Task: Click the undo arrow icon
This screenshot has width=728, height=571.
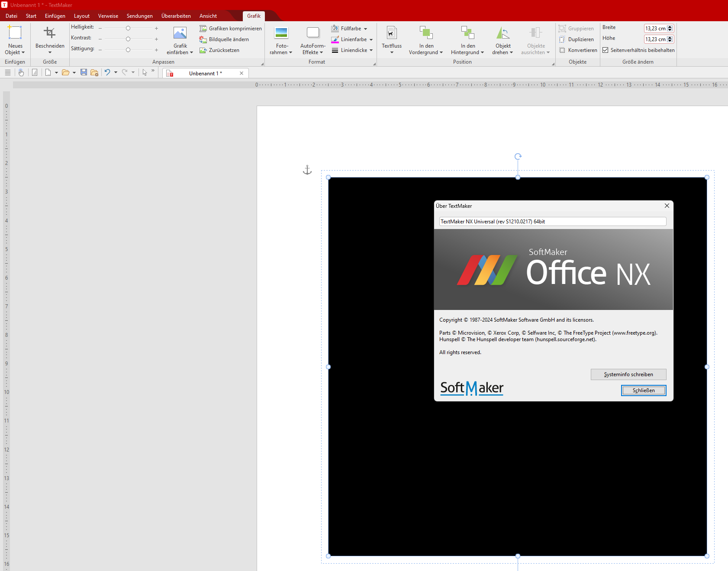Action: (107, 72)
